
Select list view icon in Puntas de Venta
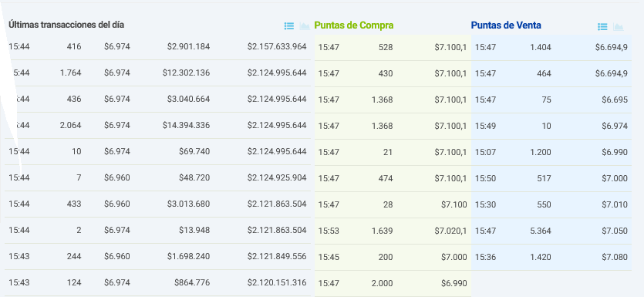coord(602,27)
